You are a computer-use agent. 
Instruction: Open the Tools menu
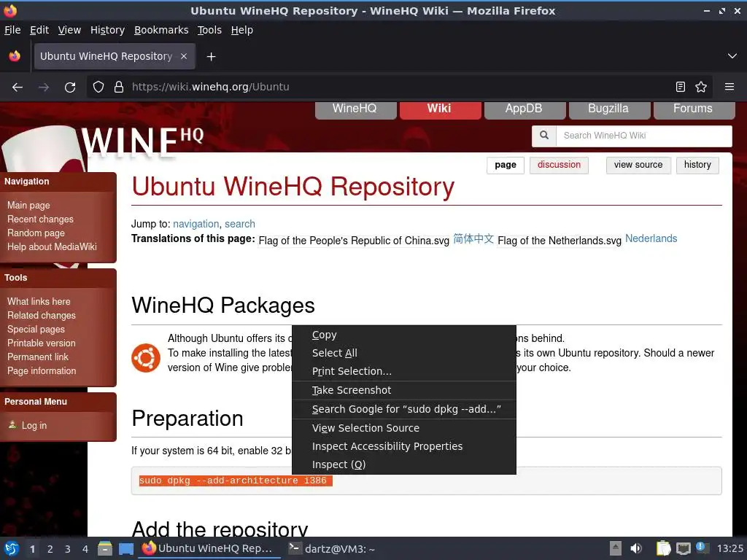tap(209, 30)
